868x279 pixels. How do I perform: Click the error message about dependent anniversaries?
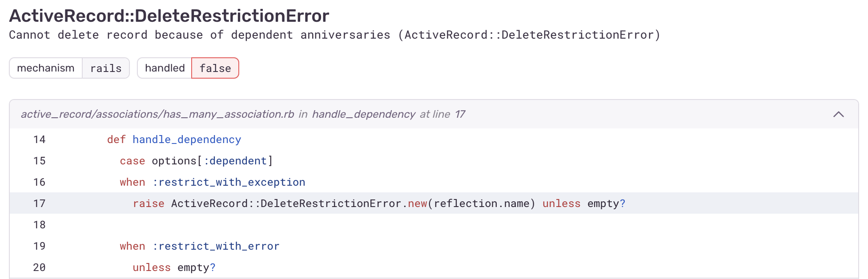(334, 35)
